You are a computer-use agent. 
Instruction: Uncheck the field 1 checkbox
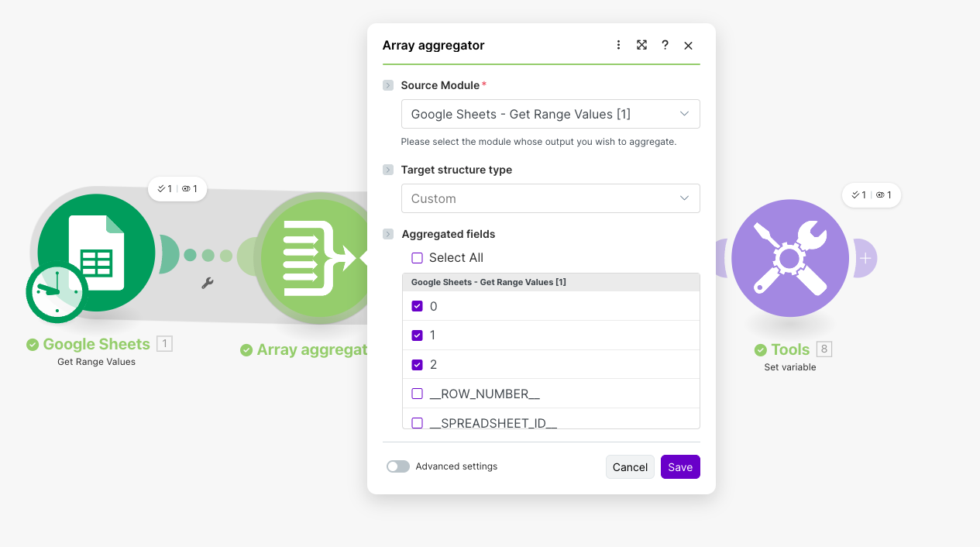tap(417, 335)
